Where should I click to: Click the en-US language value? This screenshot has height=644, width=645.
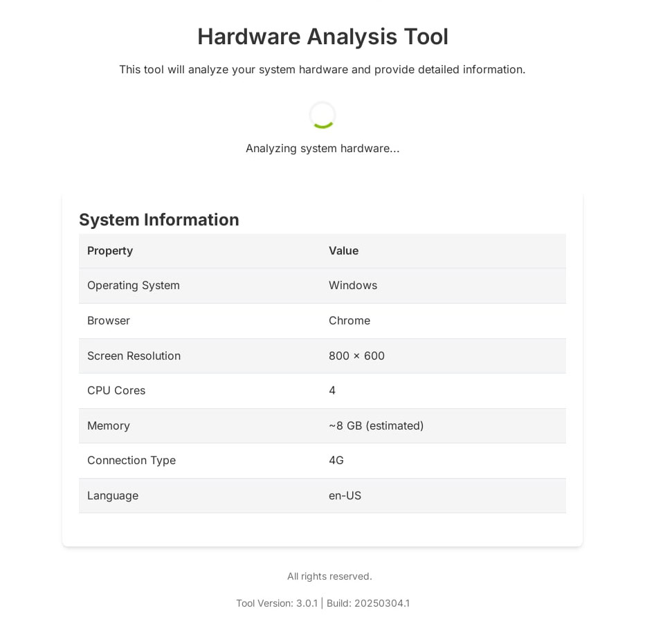click(345, 496)
